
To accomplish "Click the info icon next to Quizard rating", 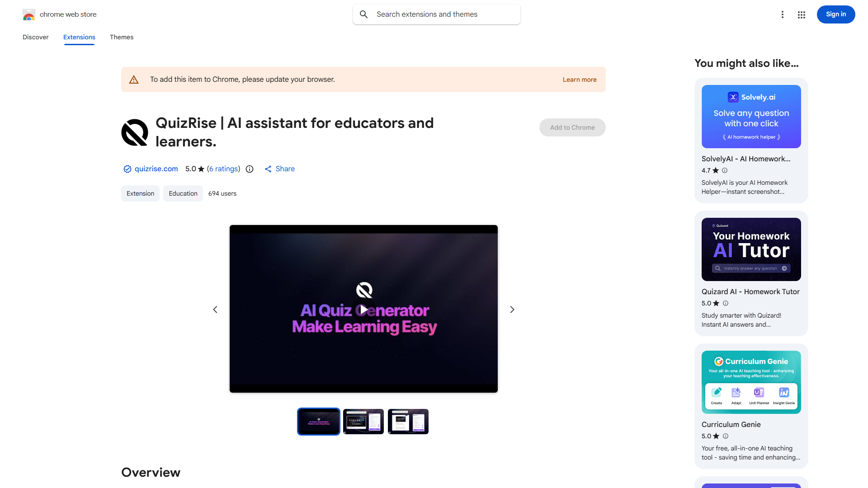I will [x=726, y=303].
